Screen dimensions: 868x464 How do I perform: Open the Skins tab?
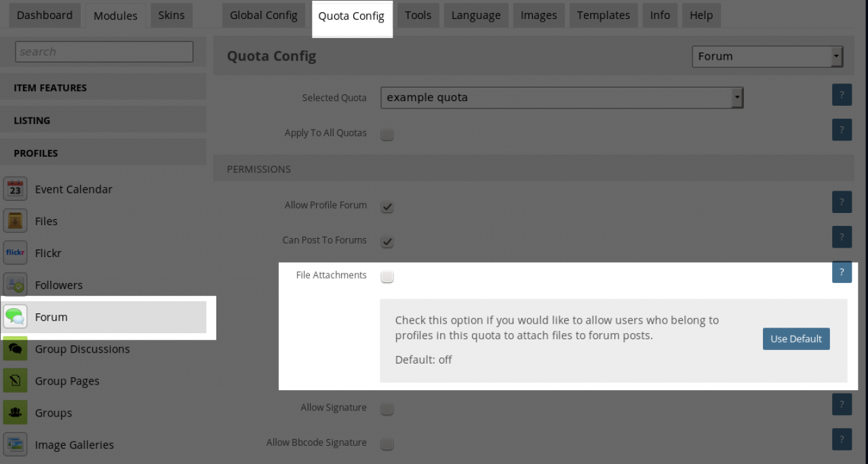(172, 15)
